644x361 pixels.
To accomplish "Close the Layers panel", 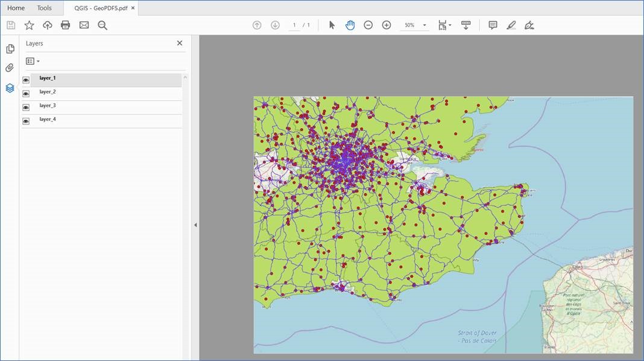I will (x=179, y=43).
